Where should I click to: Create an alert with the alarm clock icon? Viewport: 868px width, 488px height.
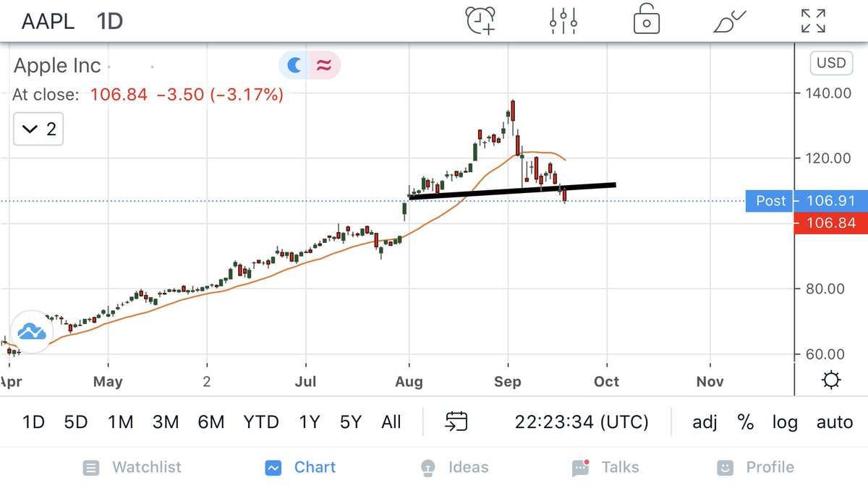coord(480,20)
